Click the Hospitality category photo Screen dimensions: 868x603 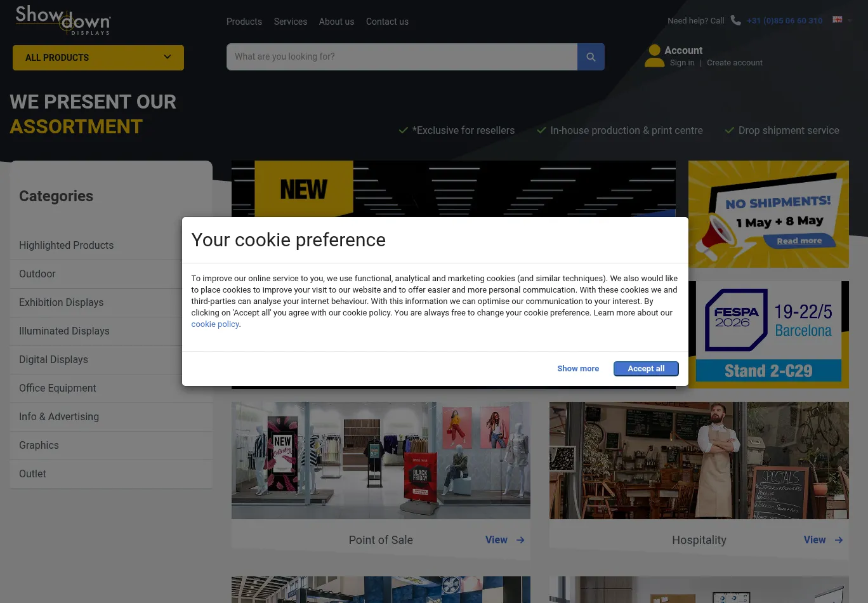[699, 460]
